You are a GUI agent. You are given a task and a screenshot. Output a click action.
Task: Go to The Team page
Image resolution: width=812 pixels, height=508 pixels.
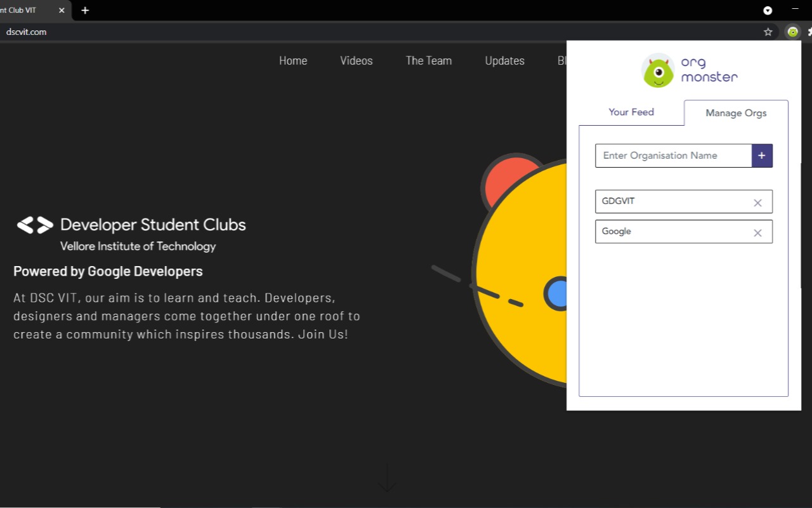[x=429, y=61]
